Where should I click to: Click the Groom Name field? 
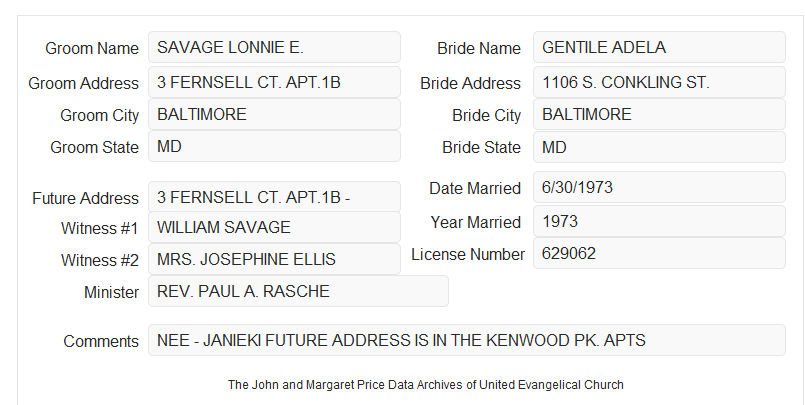point(274,47)
